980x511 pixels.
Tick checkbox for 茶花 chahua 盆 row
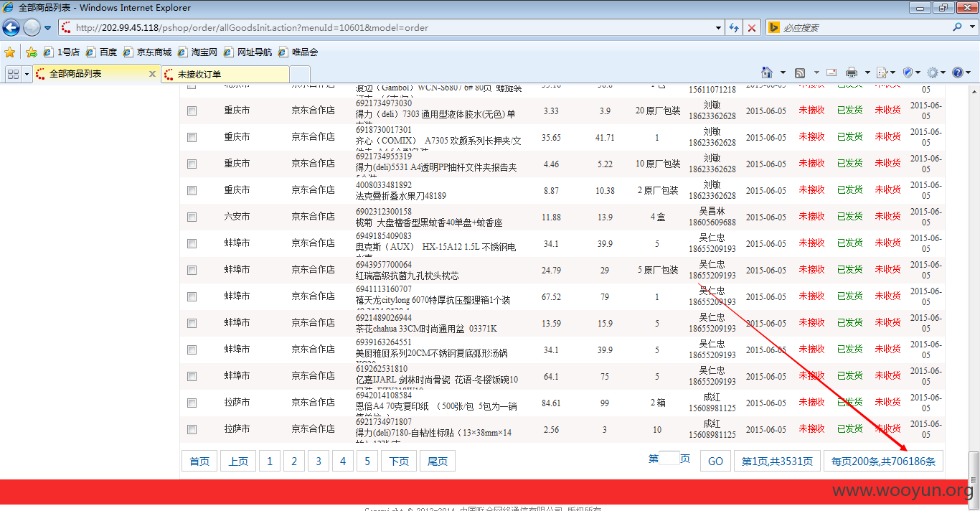click(192, 323)
